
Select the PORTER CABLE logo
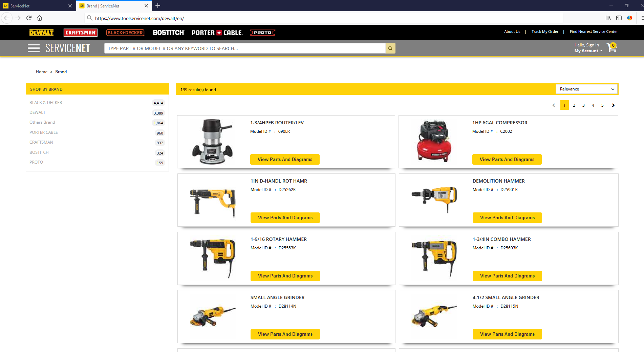click(x=217, y=33)
